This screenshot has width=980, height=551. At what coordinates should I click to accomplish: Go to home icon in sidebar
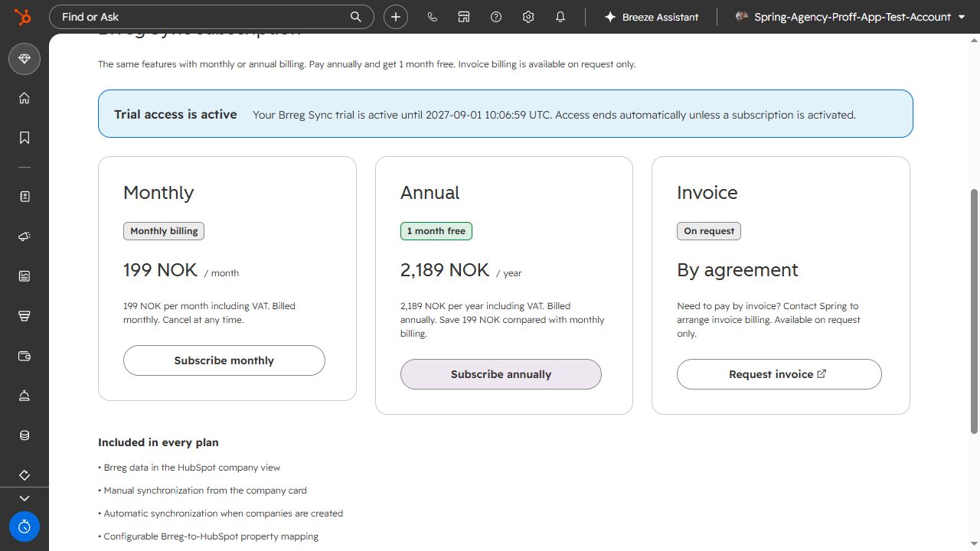(24, 98)
